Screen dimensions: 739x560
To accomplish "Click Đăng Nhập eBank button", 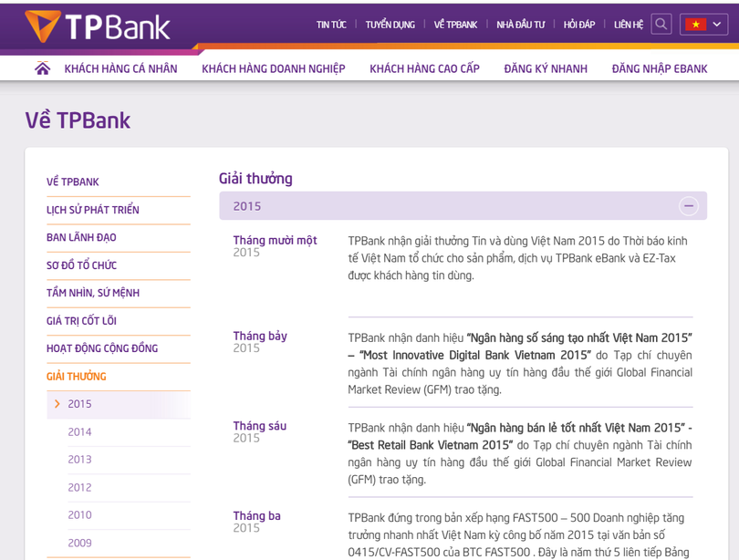I will [x=659, y=68].
